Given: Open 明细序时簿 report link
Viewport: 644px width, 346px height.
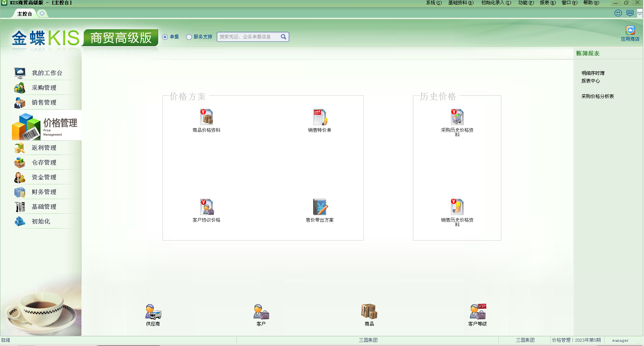Looking at the screenshot, I should coord(593,73).
